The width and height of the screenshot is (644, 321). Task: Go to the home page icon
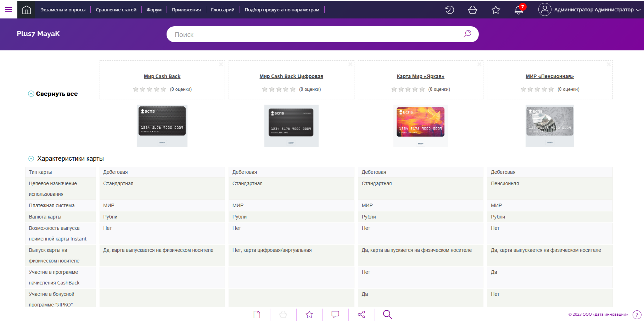(x=27, y=10)
